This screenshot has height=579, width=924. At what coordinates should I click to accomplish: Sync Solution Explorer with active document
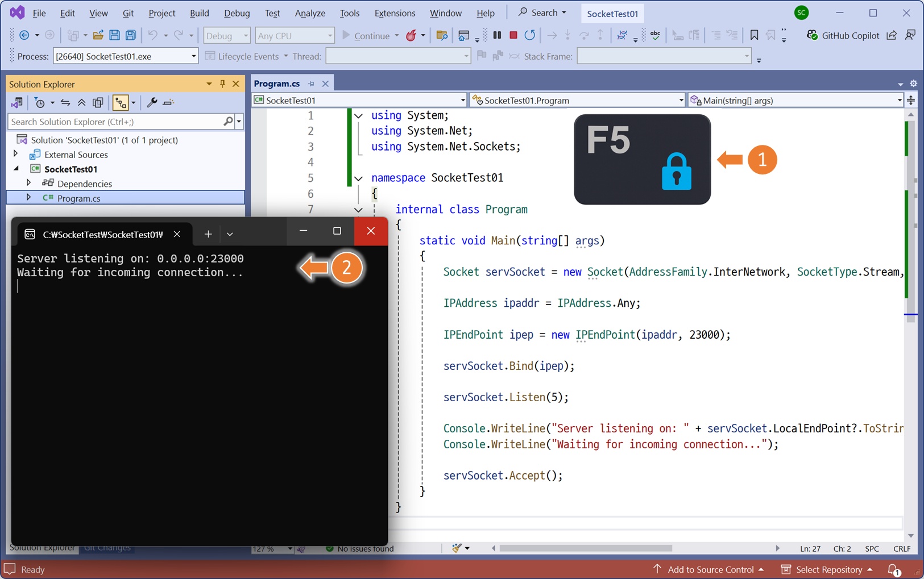[65, 102]
